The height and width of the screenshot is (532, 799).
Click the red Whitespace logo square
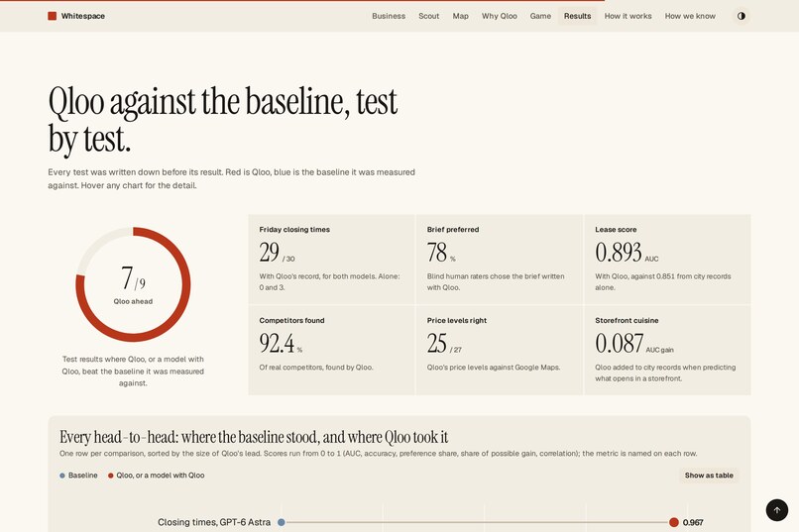[x=52, y=16]
